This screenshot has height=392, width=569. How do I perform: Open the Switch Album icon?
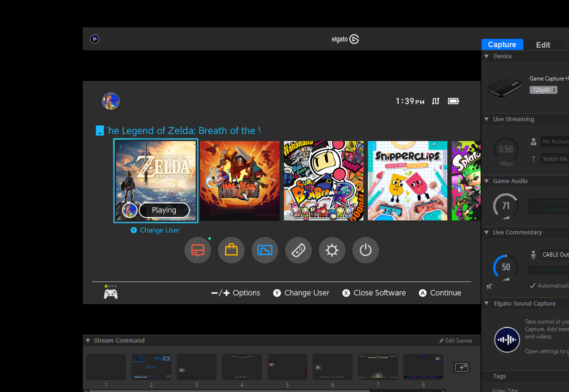click(265, 251)
